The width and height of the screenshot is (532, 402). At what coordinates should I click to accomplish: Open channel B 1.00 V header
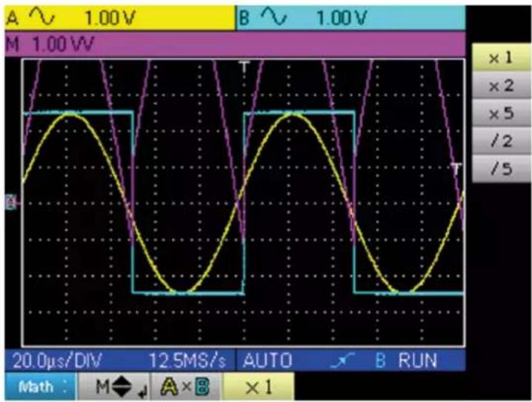(x=351, y=18)
